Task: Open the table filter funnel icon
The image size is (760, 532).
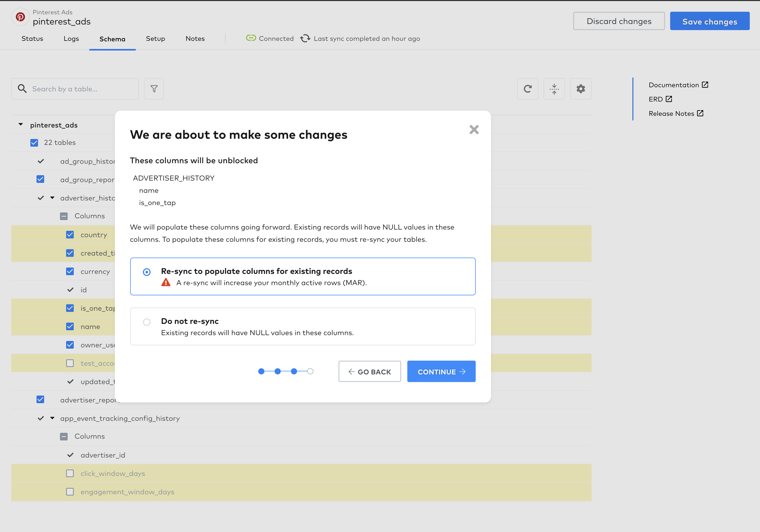Action: pyautogui.click(x=154, y=89)
